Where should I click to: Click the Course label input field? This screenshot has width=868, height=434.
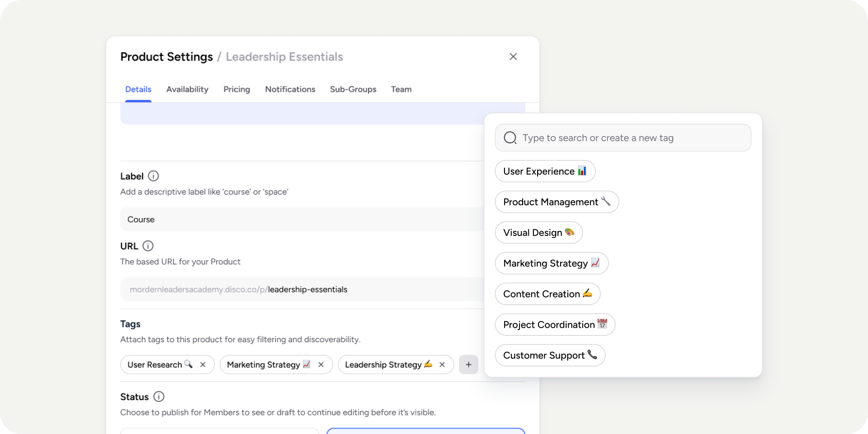click(x=302, y=219)
